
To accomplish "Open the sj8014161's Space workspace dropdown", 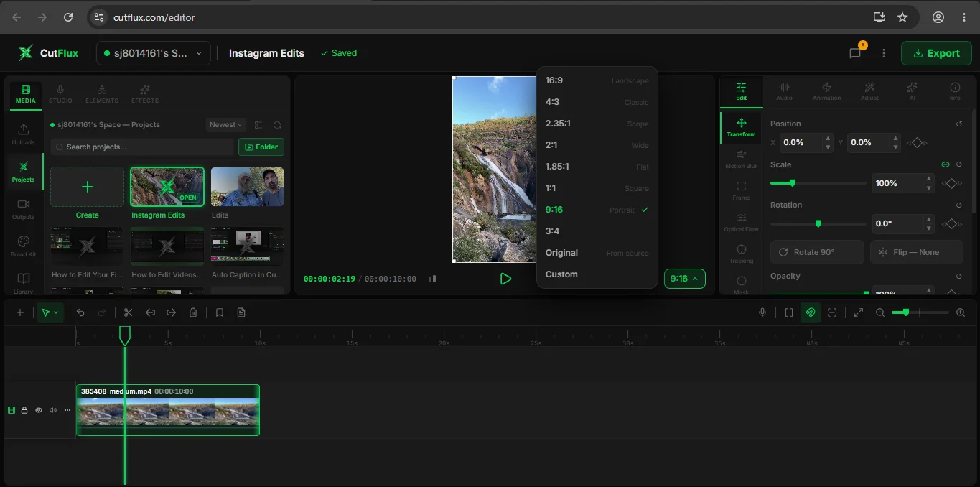I will click(154, 53).
